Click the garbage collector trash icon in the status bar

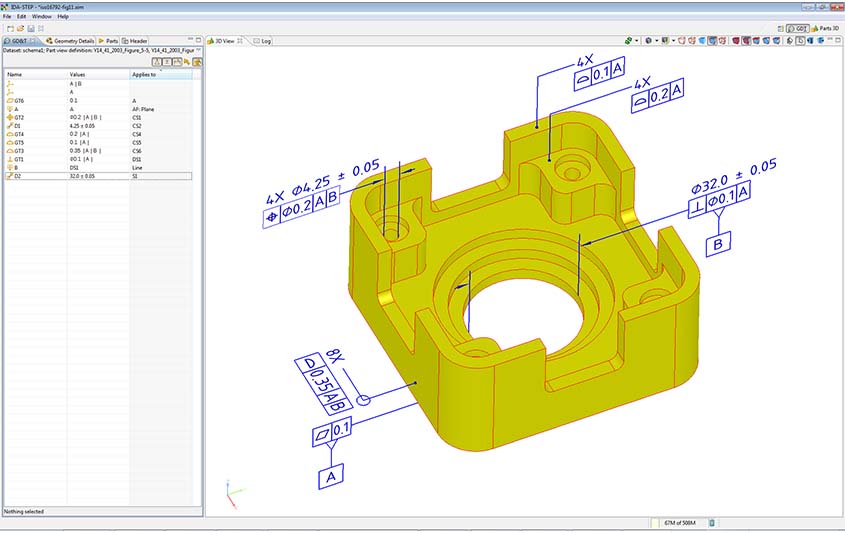point(712,522)
